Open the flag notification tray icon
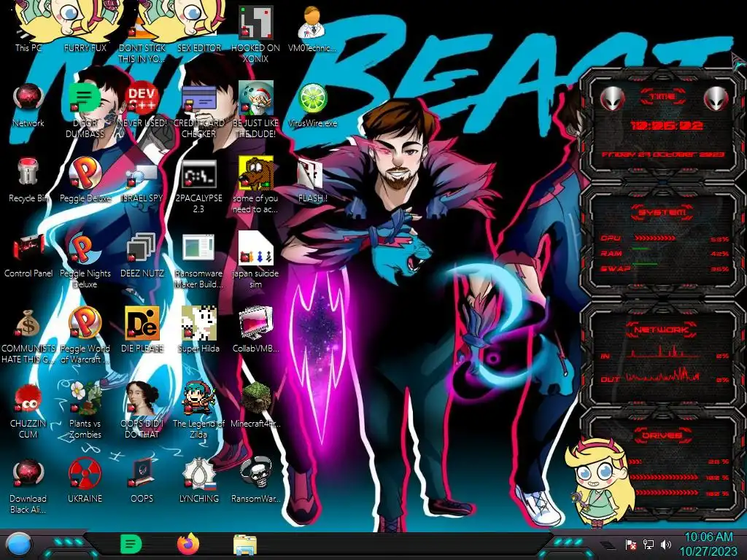 point(631,544)
